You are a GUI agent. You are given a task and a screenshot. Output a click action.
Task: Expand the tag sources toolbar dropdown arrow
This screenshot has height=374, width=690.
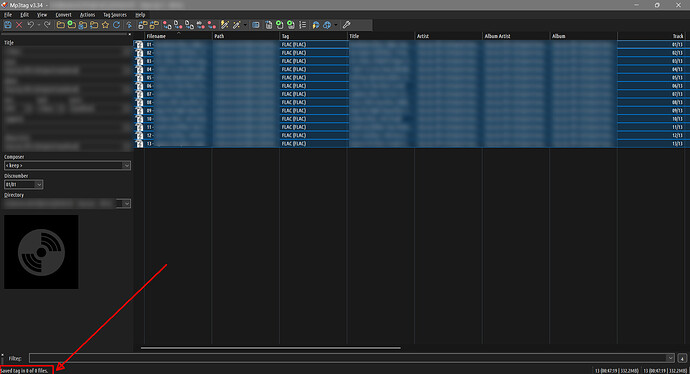point(336,25)
